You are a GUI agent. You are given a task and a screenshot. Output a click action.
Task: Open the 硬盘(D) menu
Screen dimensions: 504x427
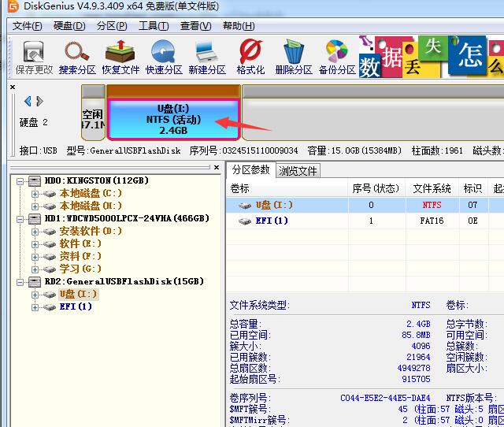pyautogui.click(x=69, y=26)
